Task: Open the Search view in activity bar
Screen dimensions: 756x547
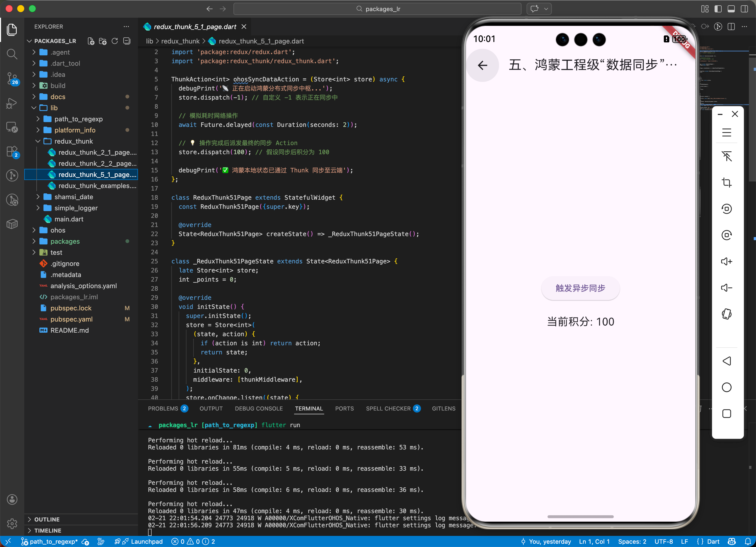Action: (12, 54)
